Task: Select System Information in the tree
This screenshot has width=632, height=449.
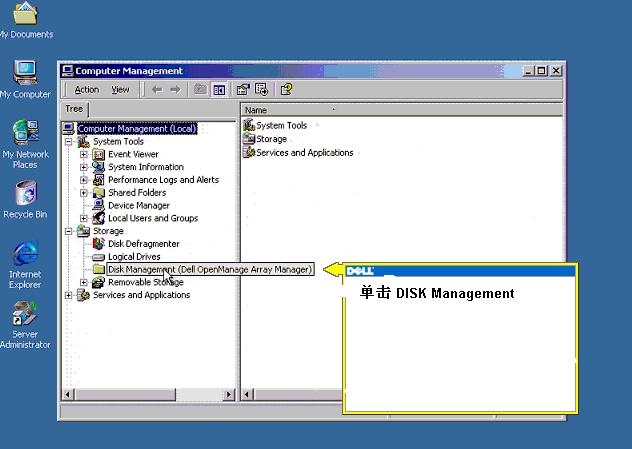Action: [146, 167]
